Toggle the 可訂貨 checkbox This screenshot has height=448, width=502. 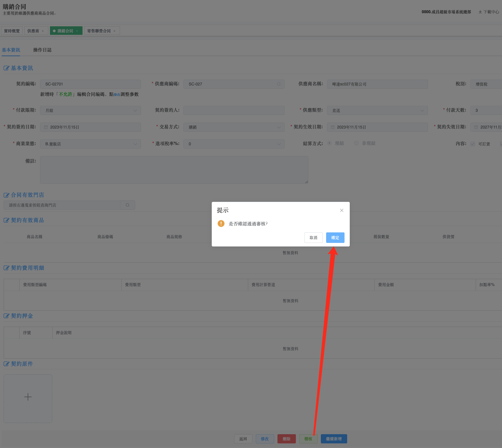click(x=473, y=144)
